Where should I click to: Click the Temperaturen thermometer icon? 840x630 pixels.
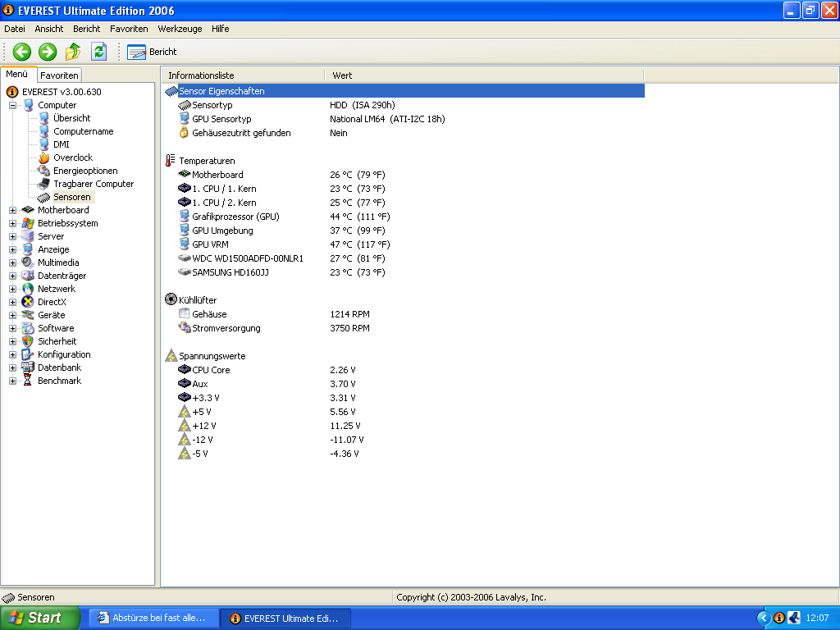171,160
